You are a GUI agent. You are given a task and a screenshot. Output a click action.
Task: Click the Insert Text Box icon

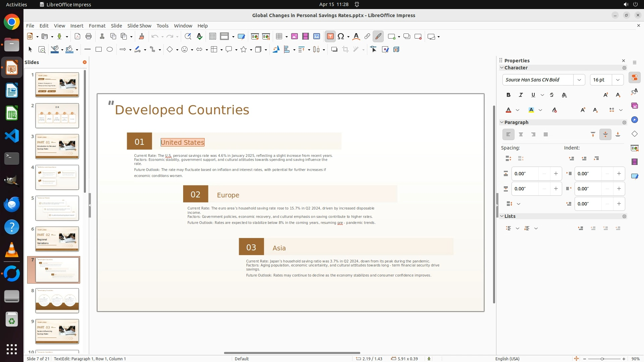(330, 37)
